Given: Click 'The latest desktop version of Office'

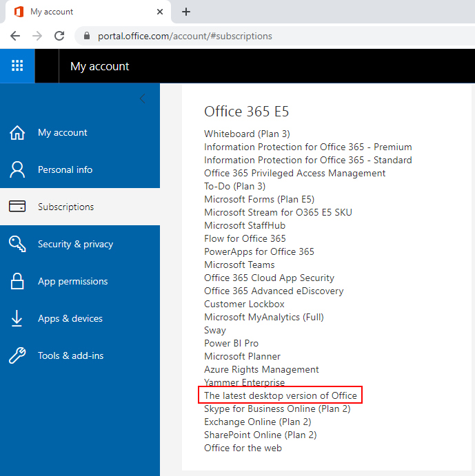Looking at the screenshot, I should click(x=280, y=395).
